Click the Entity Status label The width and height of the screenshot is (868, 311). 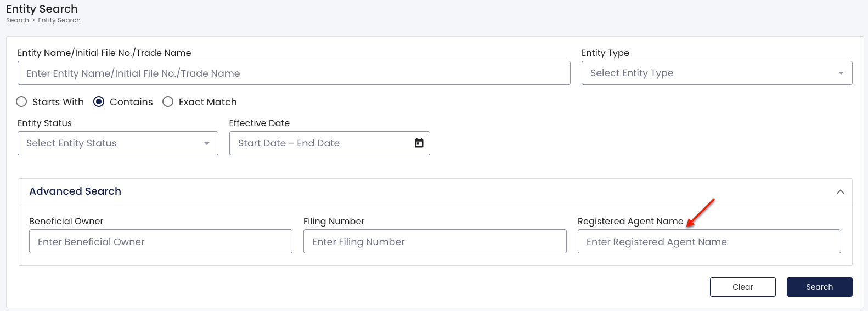(44, 123)
